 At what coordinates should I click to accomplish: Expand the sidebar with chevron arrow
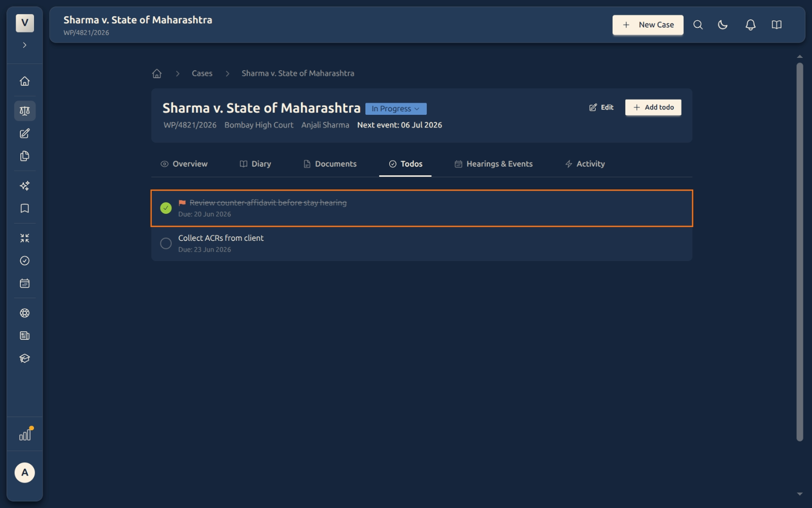[x=24, y=45]
